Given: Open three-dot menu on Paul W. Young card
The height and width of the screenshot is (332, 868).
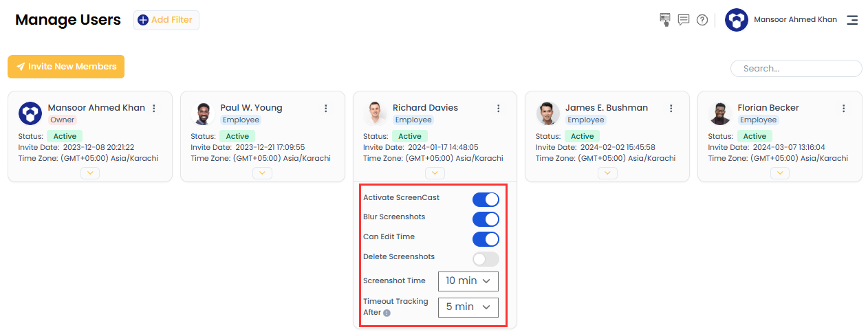Looking at the screenshot, I should 325,109.
